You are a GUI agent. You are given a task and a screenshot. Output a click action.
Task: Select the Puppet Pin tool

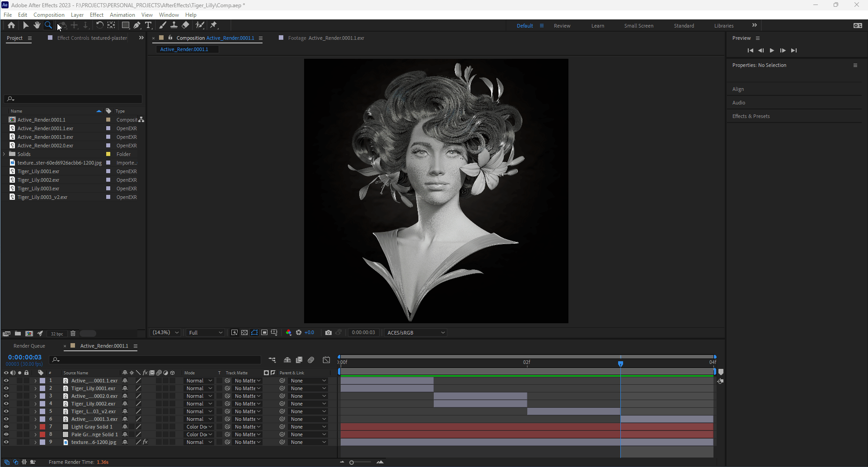(x=214, y=25)
